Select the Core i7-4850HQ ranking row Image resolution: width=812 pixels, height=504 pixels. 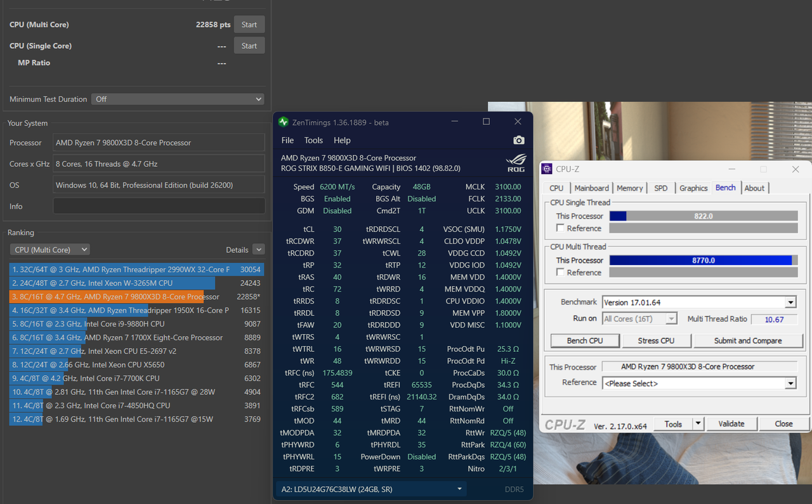tap(136, 406)
